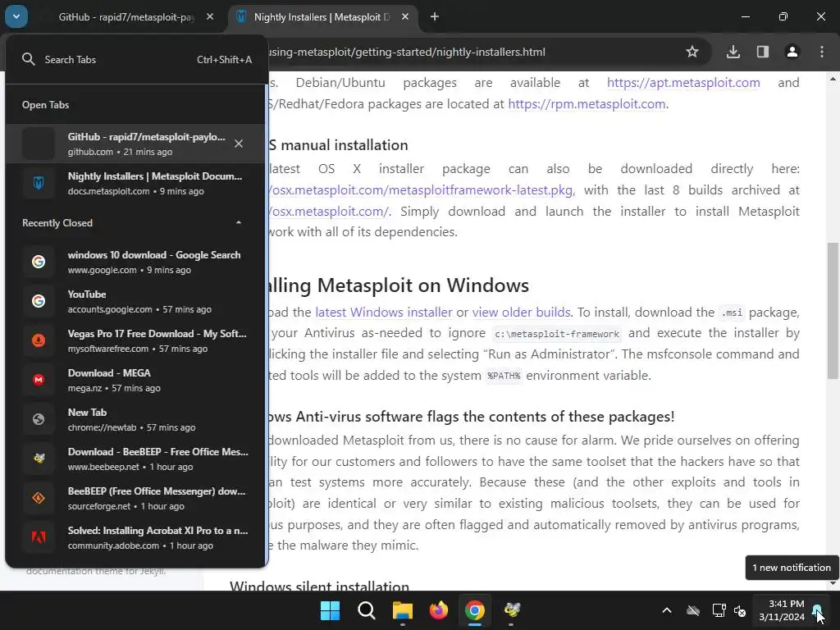The height and width of the screenshot is (630, 840).
Task: Reopen BeeBEEP sourceforge closed tab
Action: pos(136,498)
